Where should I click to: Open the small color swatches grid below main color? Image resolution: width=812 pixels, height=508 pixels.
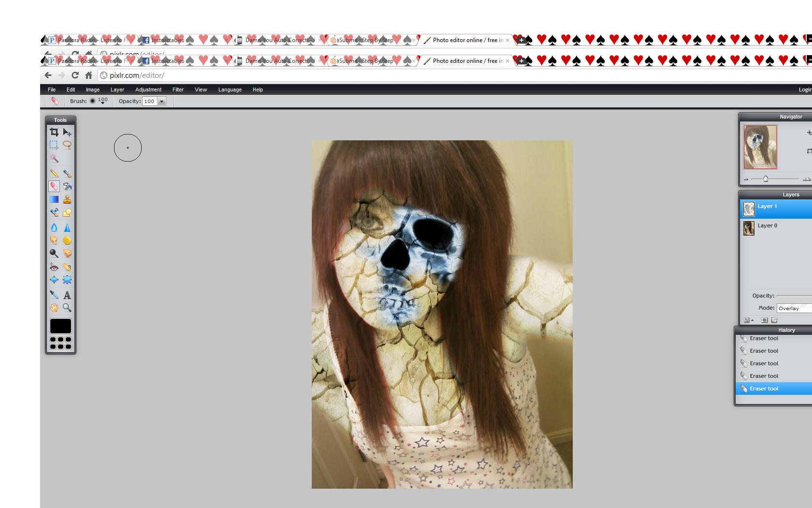click(x=60, y=343)
